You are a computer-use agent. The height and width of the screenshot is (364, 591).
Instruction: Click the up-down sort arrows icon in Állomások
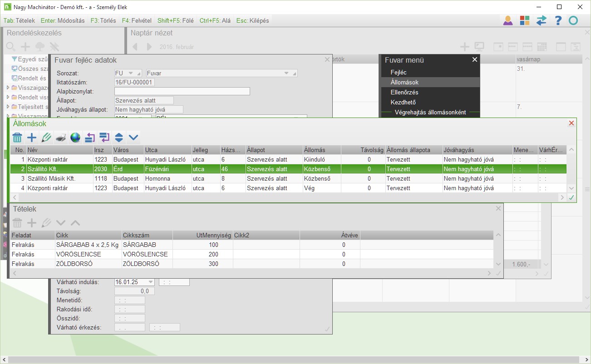click(119, 138)
